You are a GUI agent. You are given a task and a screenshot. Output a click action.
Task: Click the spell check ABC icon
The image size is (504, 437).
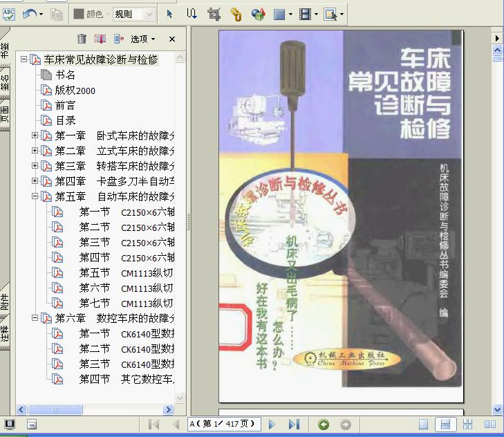click(x=9, y=14)
